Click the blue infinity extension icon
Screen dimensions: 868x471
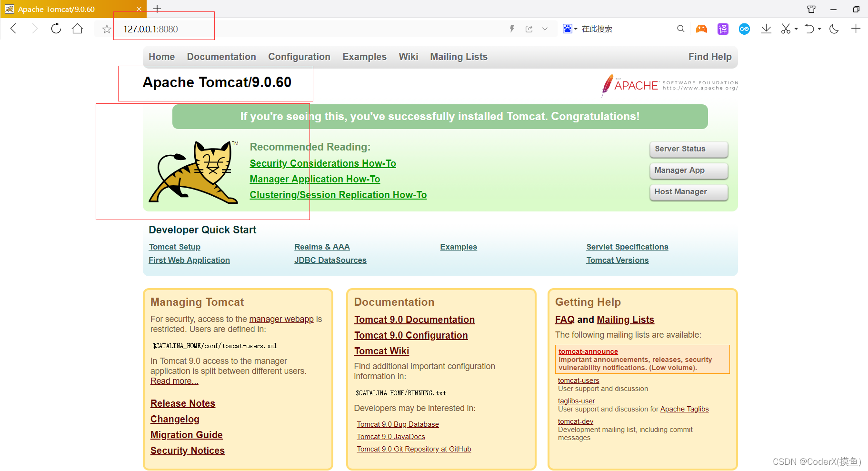(x=744, y=29)
